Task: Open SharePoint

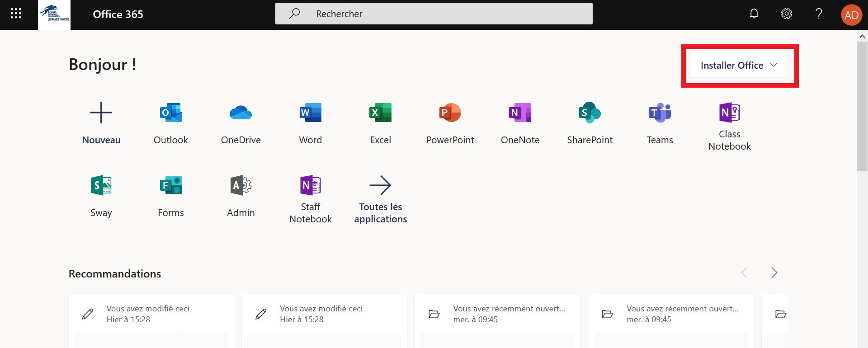Action: [590, 123]
